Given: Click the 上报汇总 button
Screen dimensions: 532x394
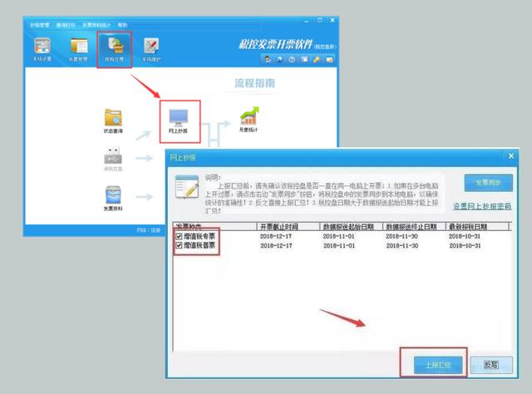Looking at the screenshot, I should (x=438, y=365).
